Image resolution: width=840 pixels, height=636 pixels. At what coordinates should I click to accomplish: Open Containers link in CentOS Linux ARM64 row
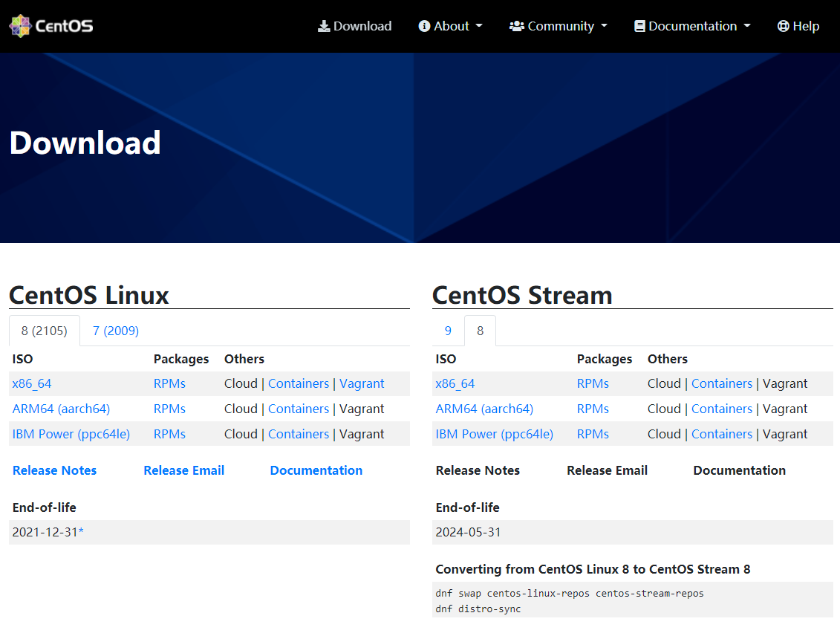(x=299, y=409)
